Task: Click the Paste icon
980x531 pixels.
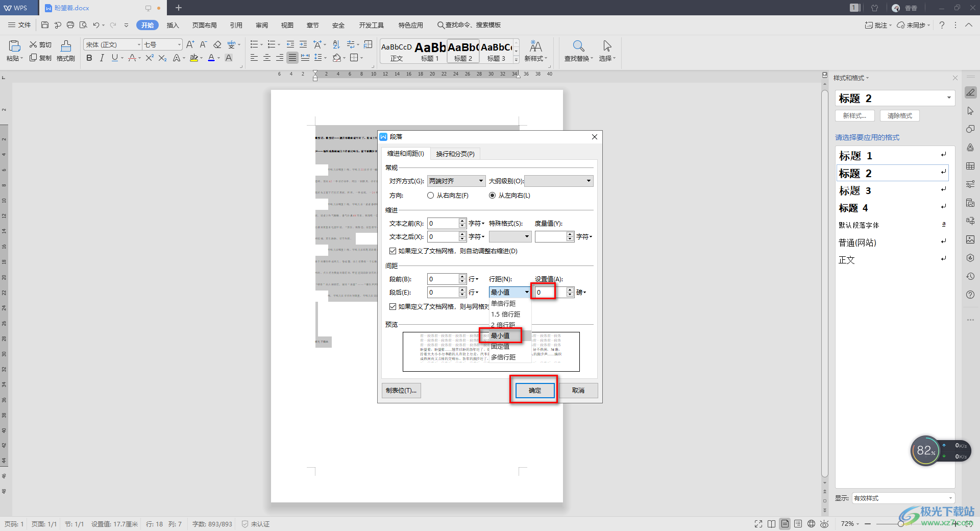Action: click(14, 46)
